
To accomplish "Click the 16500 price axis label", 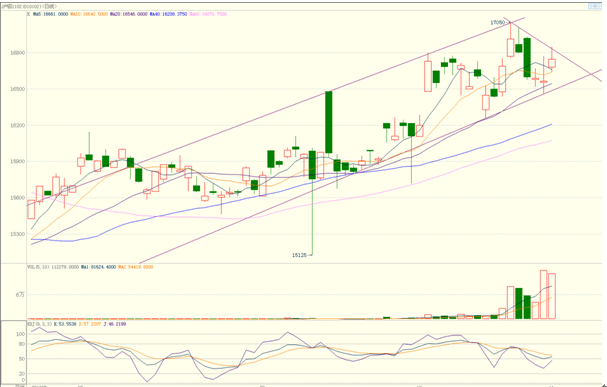I will coord(17,89).
